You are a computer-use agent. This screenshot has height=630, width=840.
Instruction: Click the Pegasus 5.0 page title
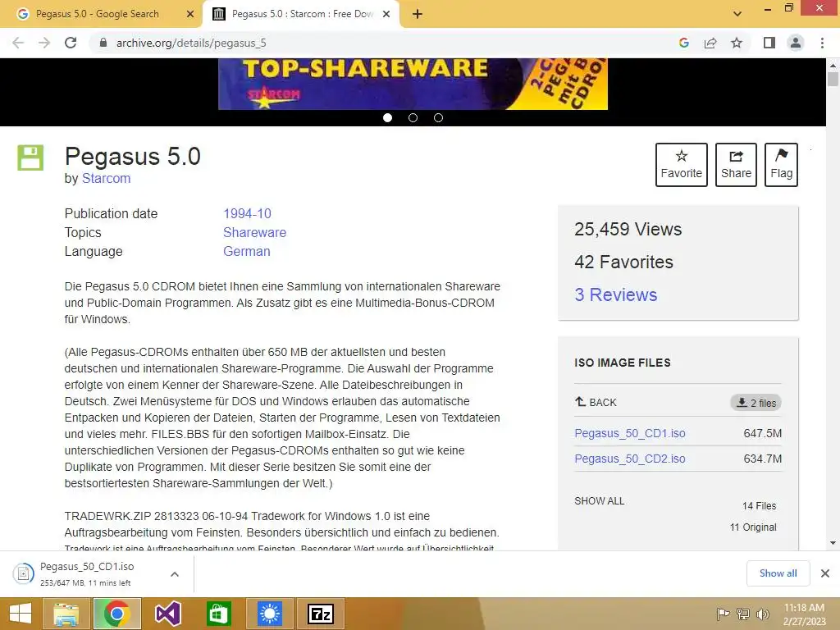[x=132, y=157]
